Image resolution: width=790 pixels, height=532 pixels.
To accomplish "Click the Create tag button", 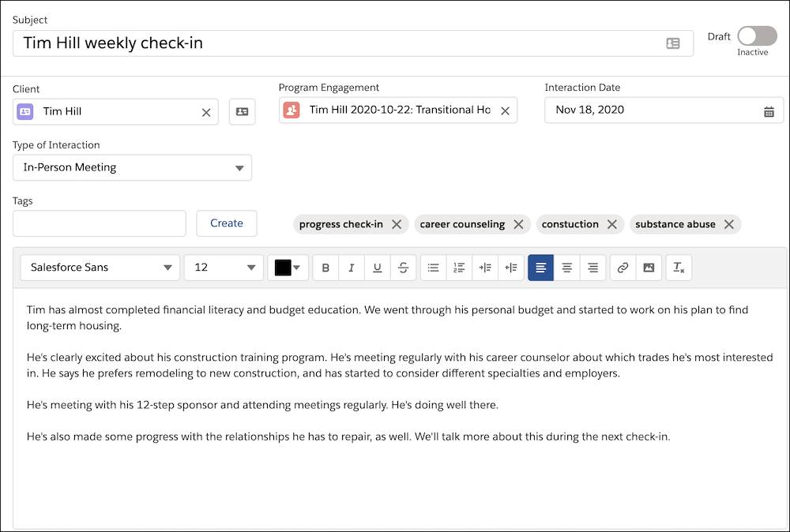I will (x=227, y=223).
